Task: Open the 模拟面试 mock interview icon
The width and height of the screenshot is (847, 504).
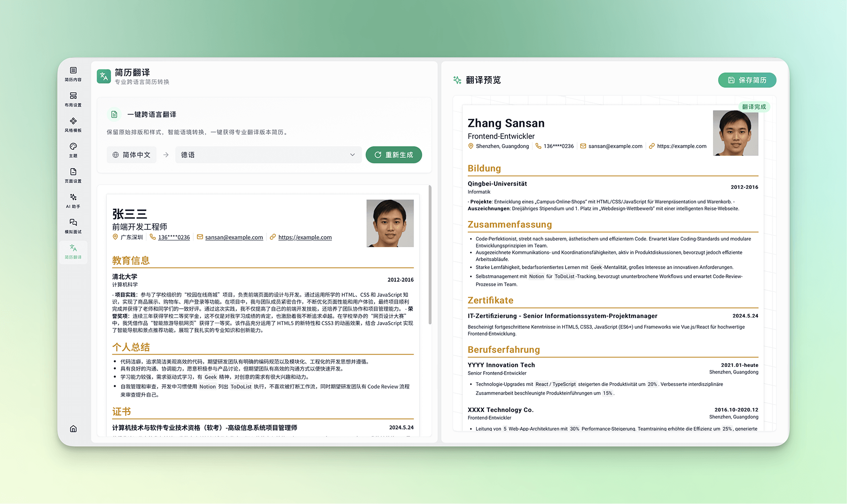Action: (x=73, y=226)
